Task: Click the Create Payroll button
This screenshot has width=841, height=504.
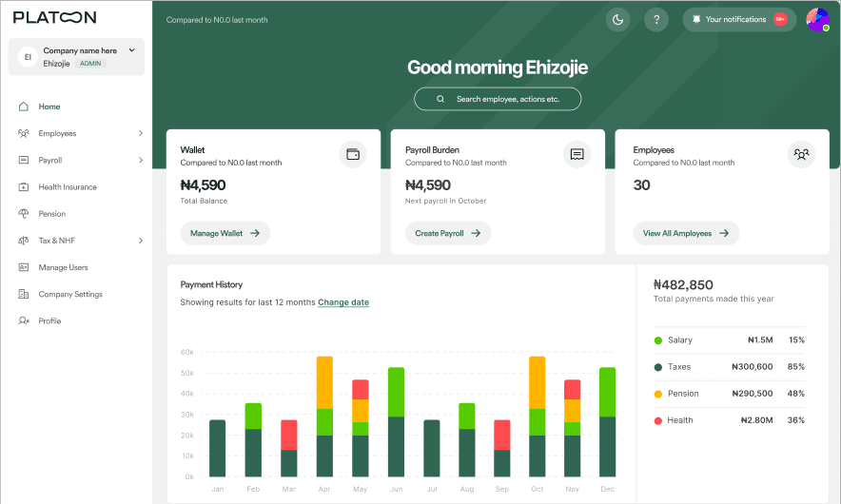Action: tap(448, 233)
